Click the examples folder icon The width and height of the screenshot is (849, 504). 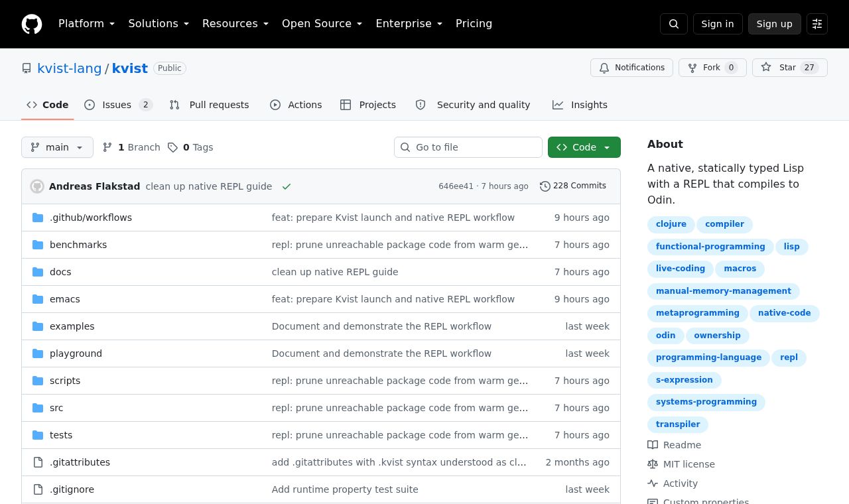38,326
